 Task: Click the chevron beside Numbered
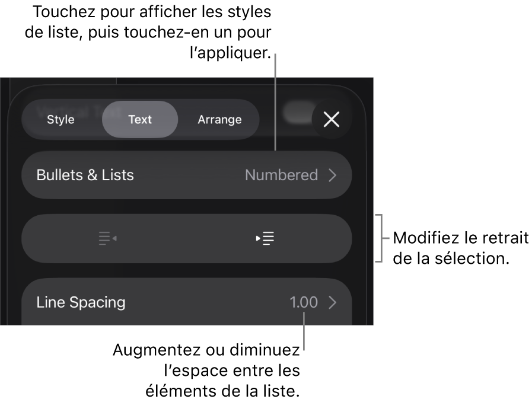333,175
